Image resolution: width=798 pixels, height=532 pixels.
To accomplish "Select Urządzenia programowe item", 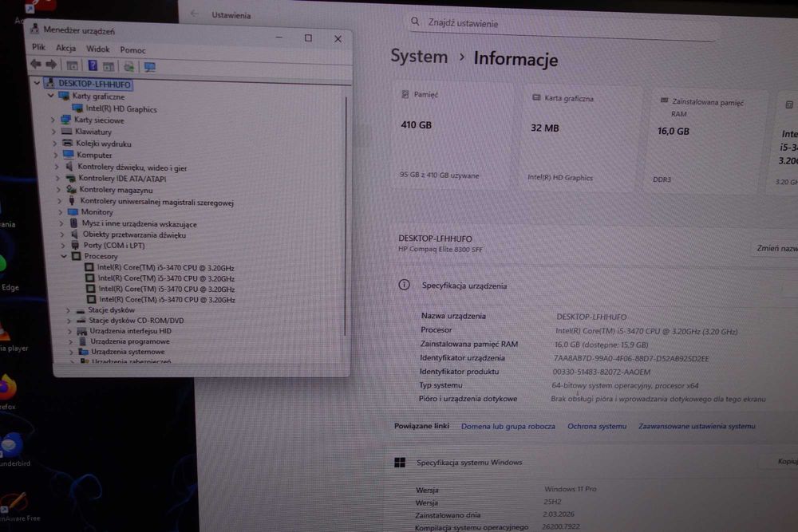I will point(130,341).
